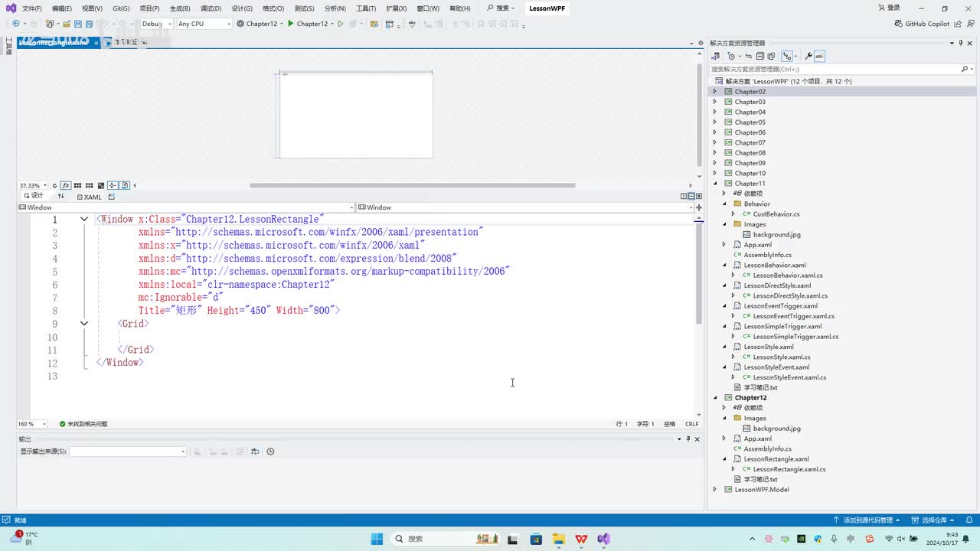980x551 pixels.
Task: Toggle preview selected items in Solution Explorer
Action: (x=819, y=56)
